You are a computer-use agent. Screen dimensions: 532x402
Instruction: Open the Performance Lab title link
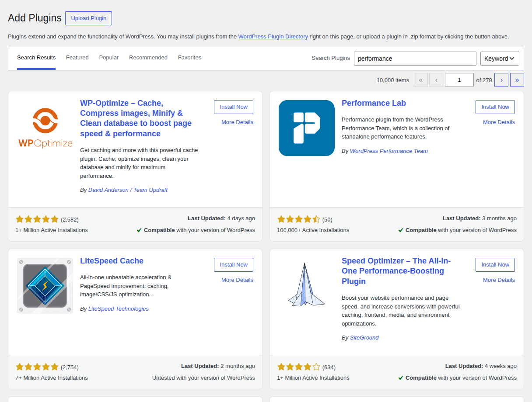[374, 103]
